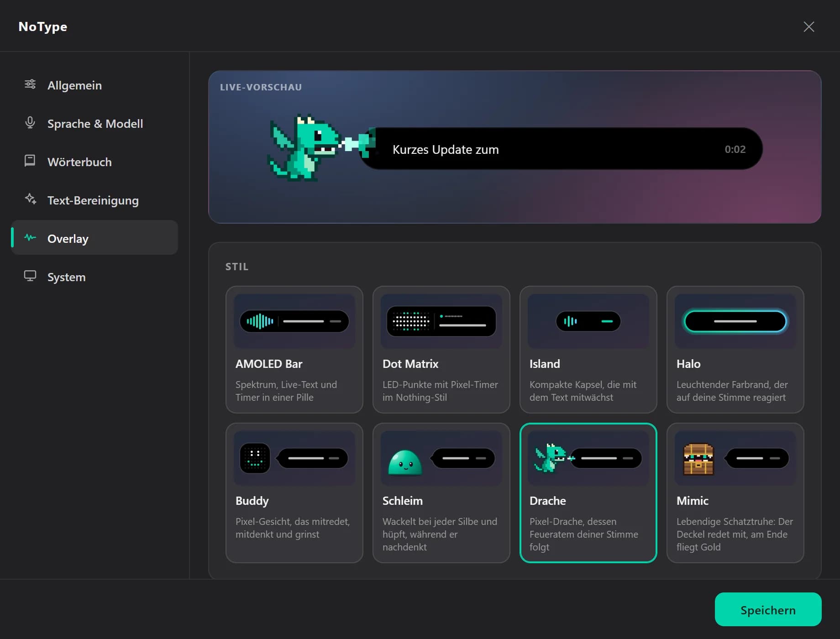Choose the Island style card
Viewport: 840px width, 639px height.
click(588, 350)
